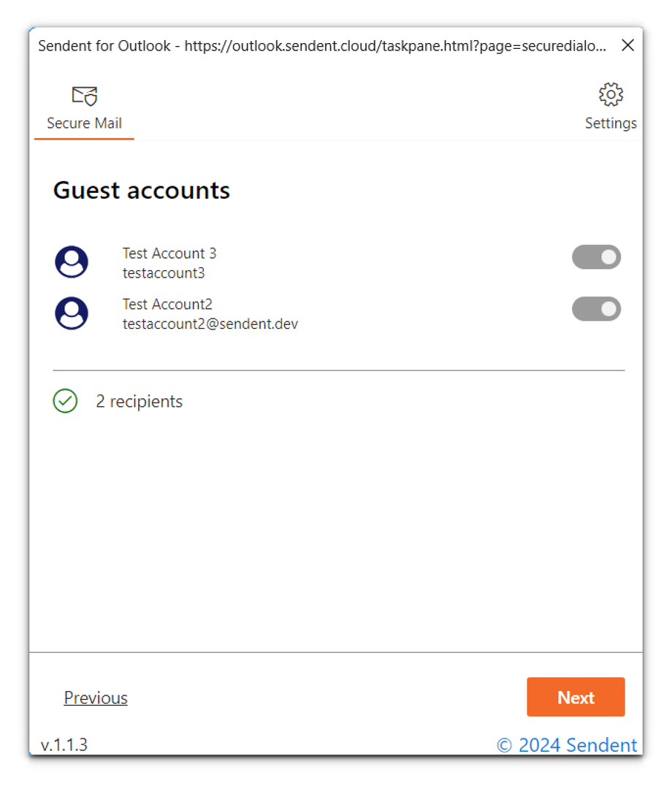Viewport: 672px width, 786px height.
Task: Open Settings via the gear icon
Action: [611, 95]
